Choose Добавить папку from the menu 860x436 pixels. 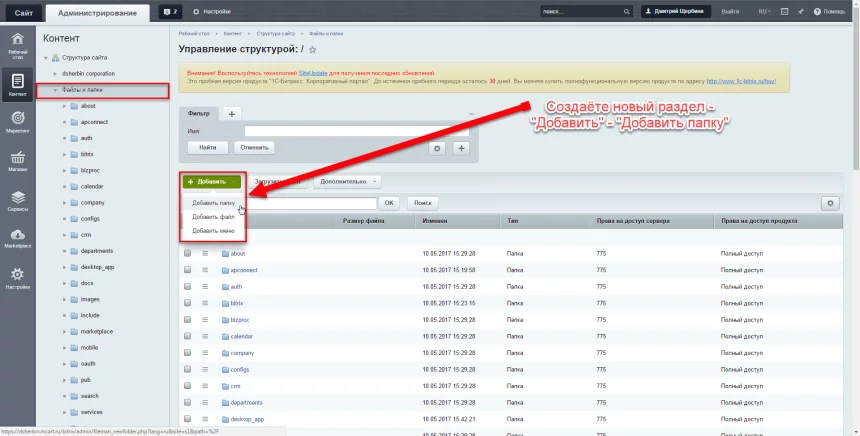click(x=214, y=203)
